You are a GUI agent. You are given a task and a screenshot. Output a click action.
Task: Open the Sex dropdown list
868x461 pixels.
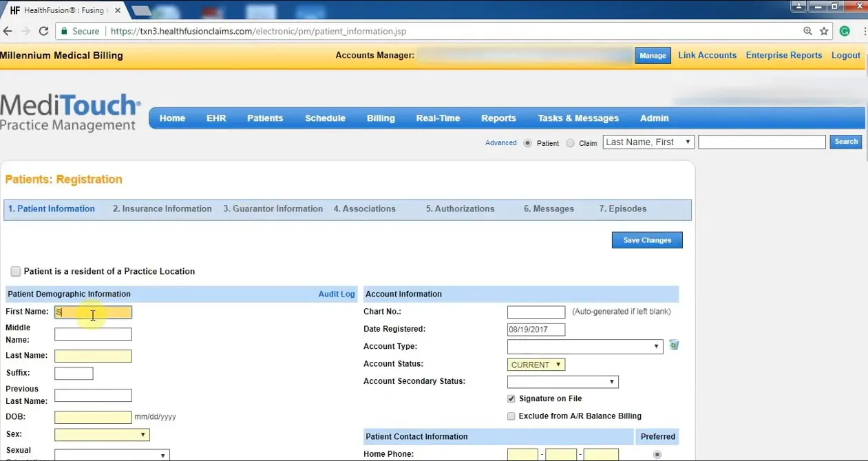[x=102, y=435]
